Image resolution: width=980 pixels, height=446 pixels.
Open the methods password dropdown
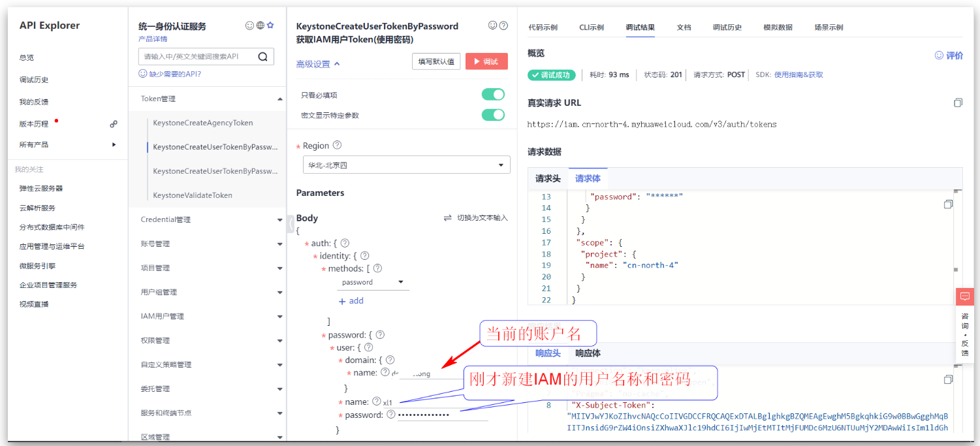tap(373, 282)
